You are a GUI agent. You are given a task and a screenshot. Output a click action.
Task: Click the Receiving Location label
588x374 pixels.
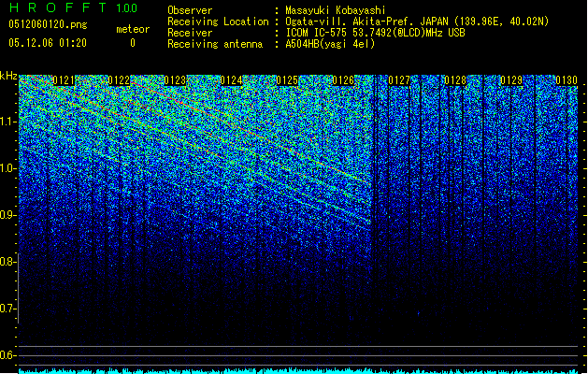click(218, 22)
